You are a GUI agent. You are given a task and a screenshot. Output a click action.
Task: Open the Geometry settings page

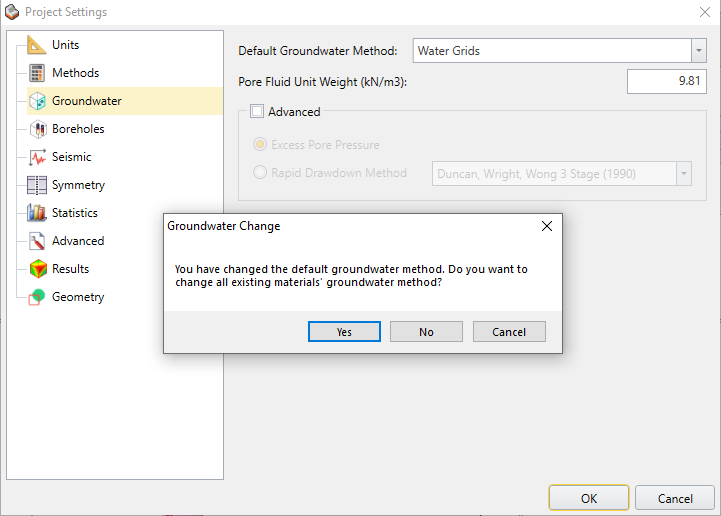pos(78,297)
